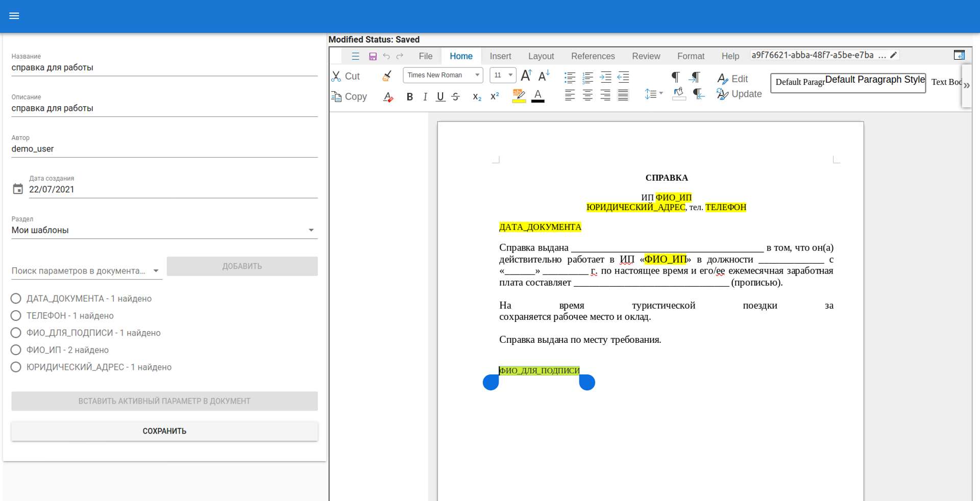Open the Times New Roman font dropdown
Viewport: 980px width, 501px height.
[443, 75]
